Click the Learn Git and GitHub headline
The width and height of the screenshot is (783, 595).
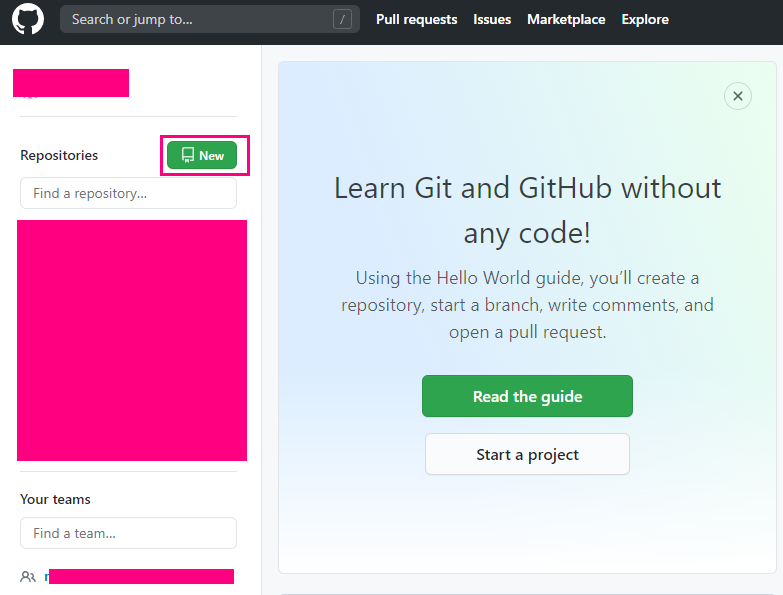coord(527,210)
